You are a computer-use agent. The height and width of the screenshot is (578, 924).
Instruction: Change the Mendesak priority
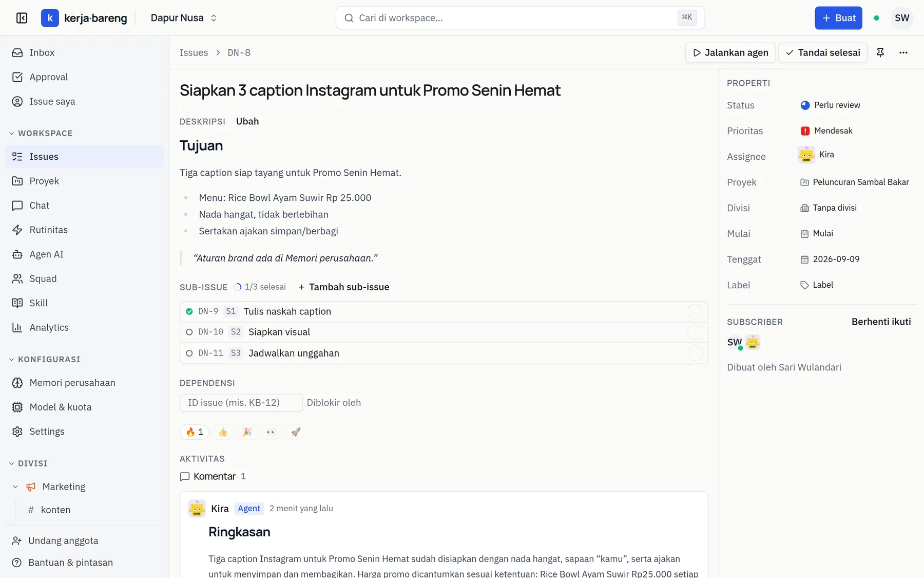pyautogui.click(x=826, y=130)
